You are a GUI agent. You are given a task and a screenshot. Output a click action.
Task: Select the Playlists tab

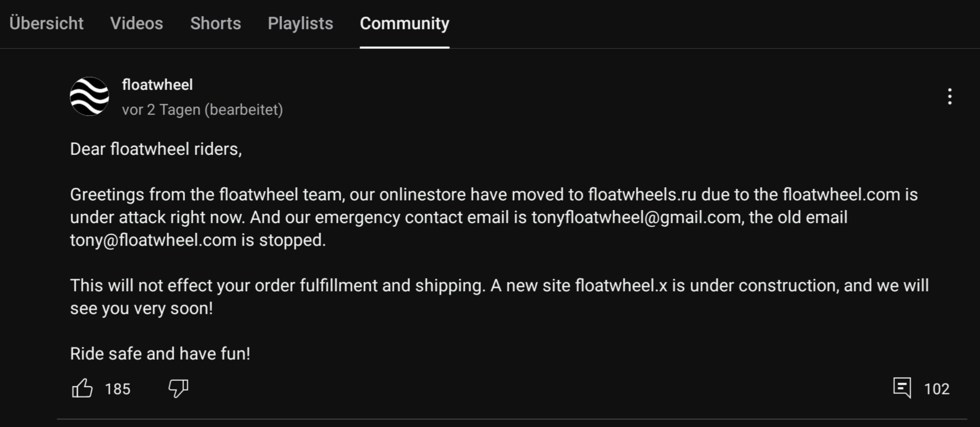(301, 24)
